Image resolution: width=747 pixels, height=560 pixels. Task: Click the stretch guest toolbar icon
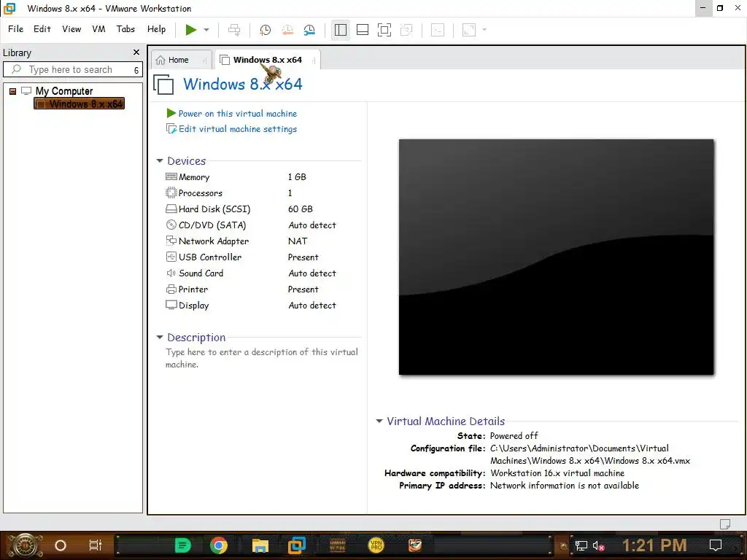tap(469, 30)
